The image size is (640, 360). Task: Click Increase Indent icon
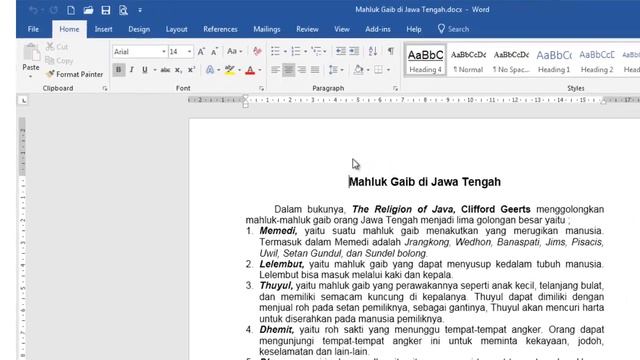pyautogui.click(x=354, y=51)
